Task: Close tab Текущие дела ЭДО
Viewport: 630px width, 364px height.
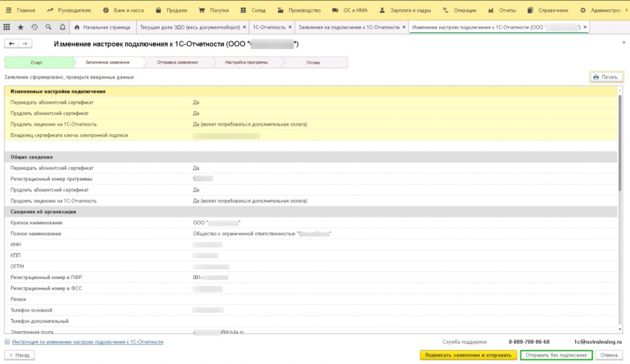Action: pos(244,27)
